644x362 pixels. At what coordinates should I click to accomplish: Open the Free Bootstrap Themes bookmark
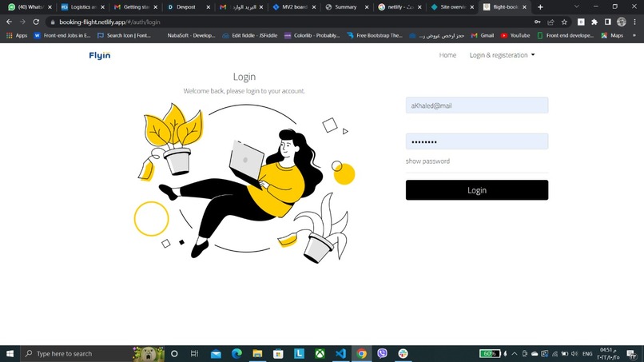tap(375, 36)
